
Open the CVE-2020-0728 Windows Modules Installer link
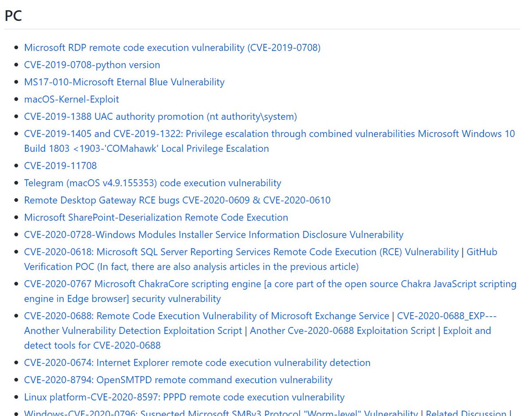(x=214, y=235)
